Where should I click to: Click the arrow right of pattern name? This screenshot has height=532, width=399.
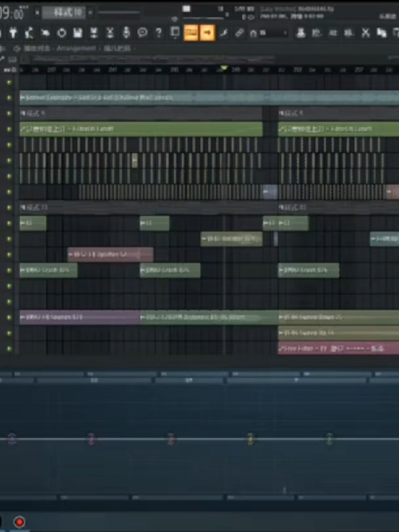click(x=90, y=13)
